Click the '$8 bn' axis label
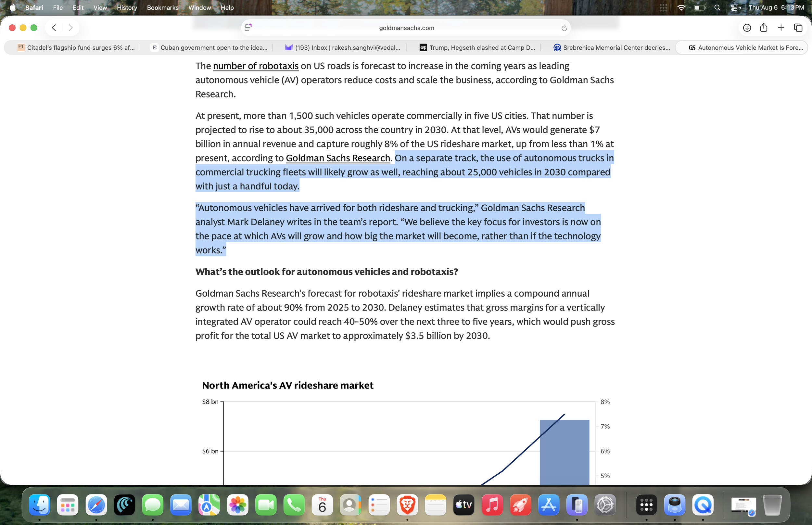This screenshot has width=812, height=525. pos(210,402)
